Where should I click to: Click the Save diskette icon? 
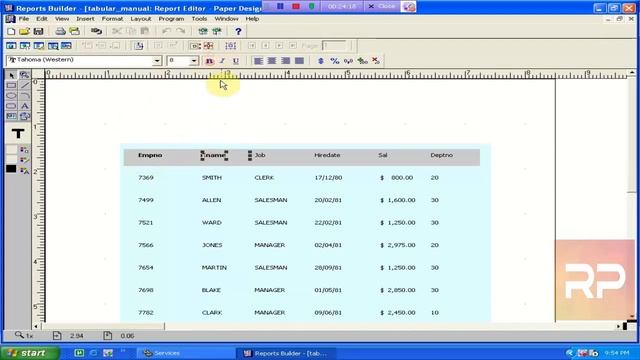pos(38,31)
